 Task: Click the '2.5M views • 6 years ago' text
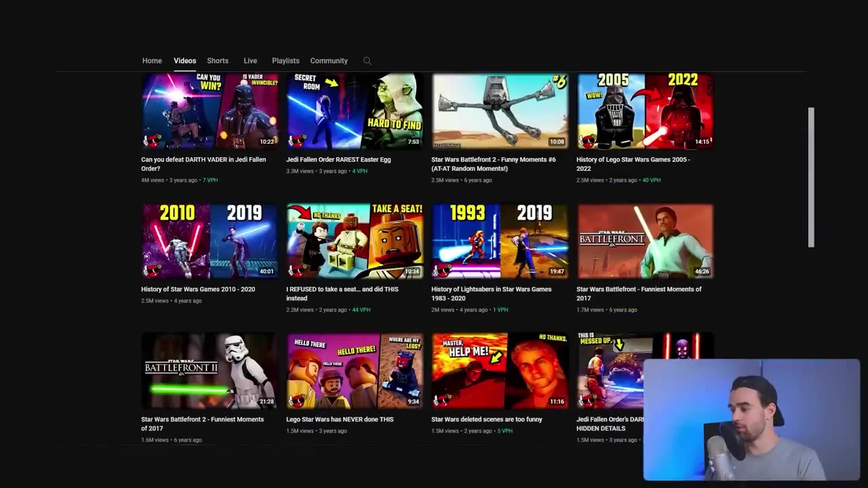click(x=462, y=180)
